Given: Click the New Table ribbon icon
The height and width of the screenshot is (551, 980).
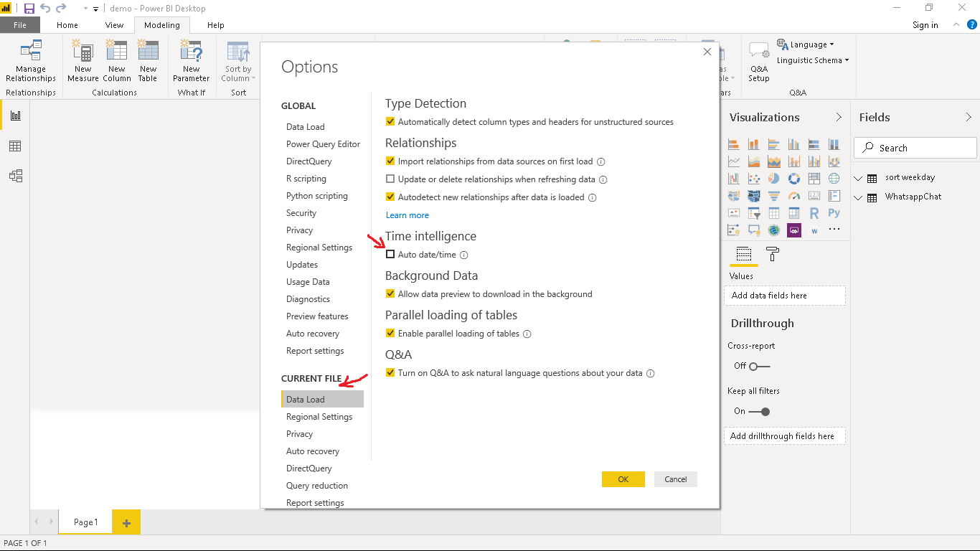Looking at the screenshot, I should tap(148, 62).
